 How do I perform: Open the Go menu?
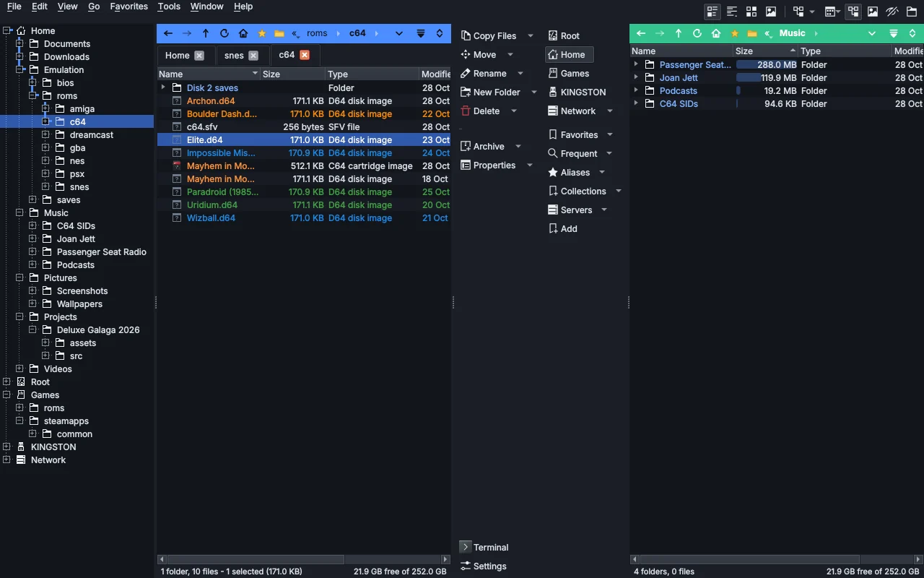tap(94, 7)
